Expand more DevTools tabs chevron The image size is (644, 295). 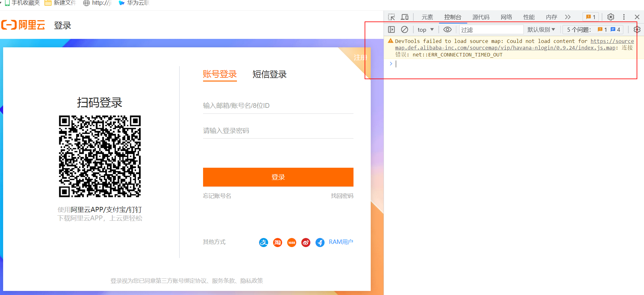pyautogui.click(x=568, y=17)
